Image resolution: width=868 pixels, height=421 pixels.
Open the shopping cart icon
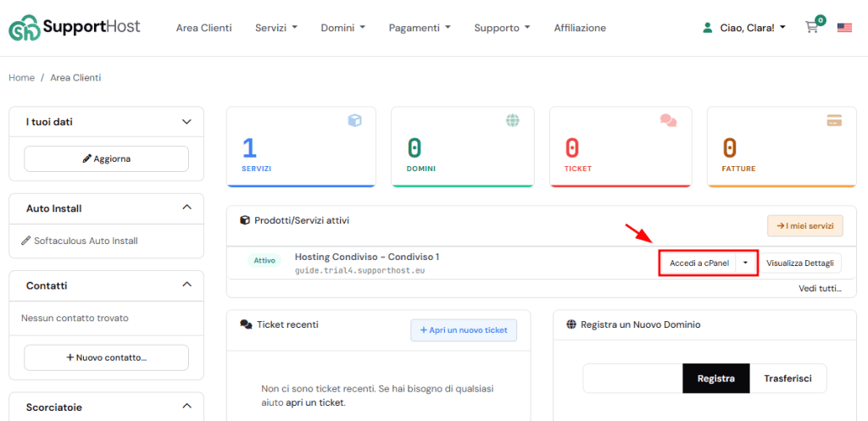click(812, 28)
